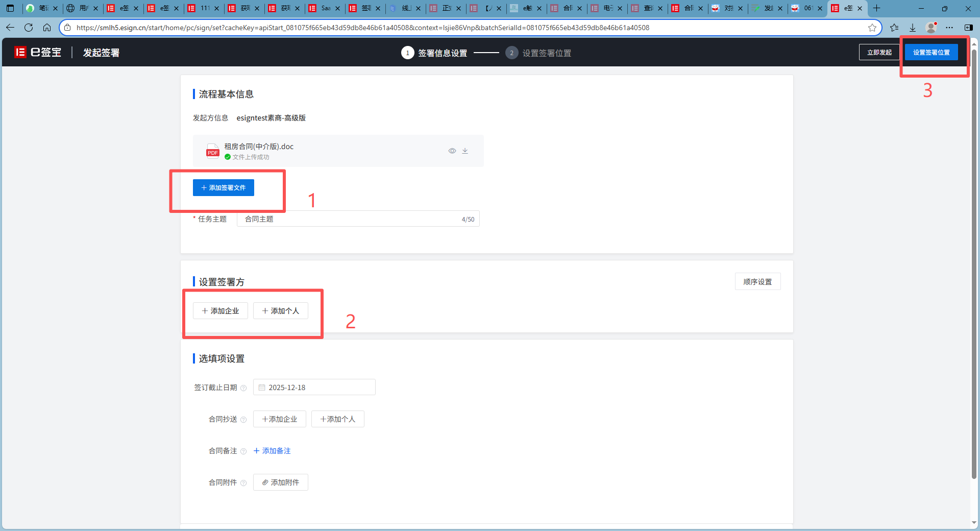Open the browser settings and more menu
980x531 pixels.
pyautogui.click(x=949, y=28)
